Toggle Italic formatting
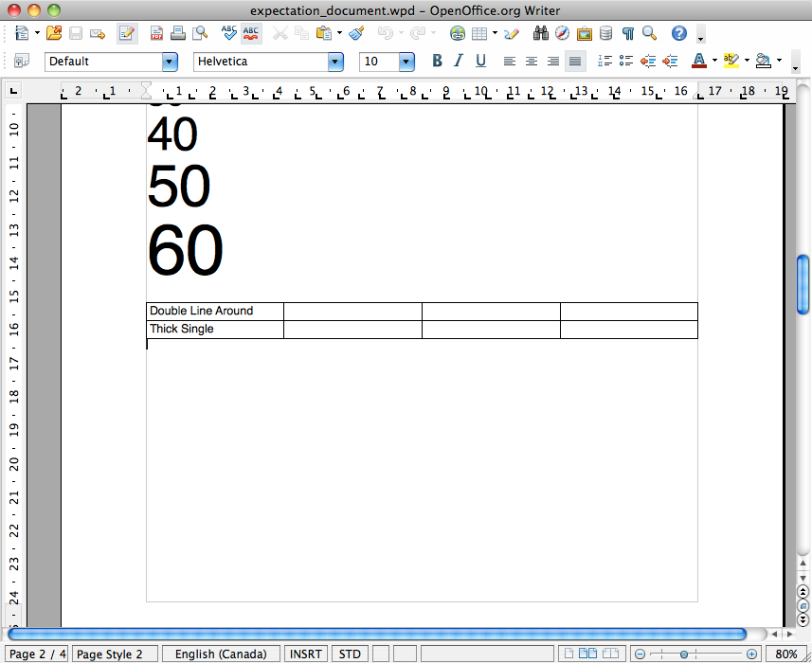 coord(459,62)
